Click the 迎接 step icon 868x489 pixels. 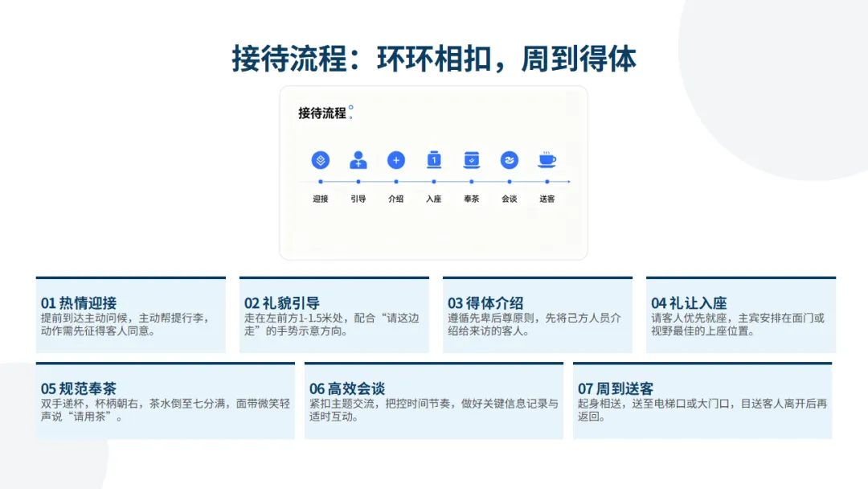click(x=321, y=160)
